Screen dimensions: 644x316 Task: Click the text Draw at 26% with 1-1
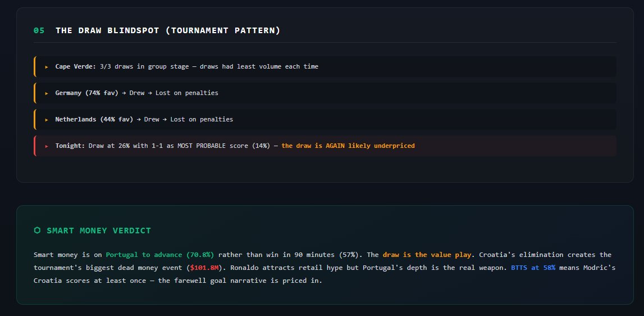pos(126,145)
